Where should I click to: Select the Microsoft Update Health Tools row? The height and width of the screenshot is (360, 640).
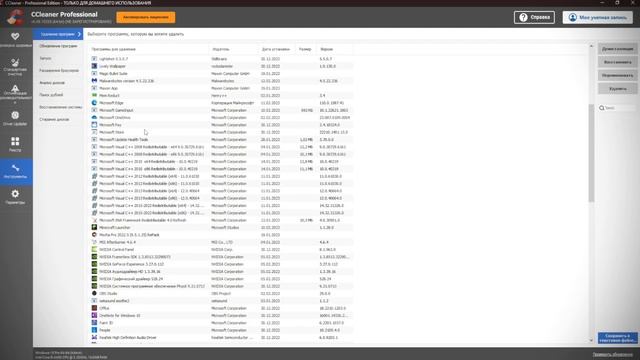pos(221,140)
